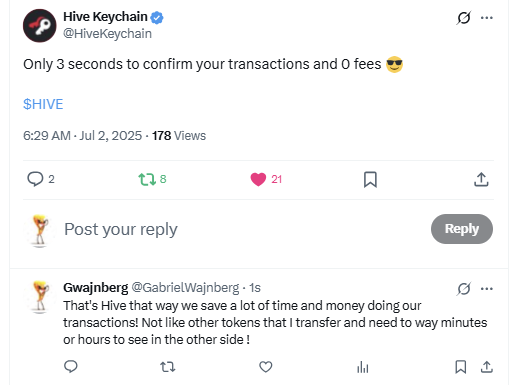Expand more options on Gwajnberg's reply

pos(486,289)
